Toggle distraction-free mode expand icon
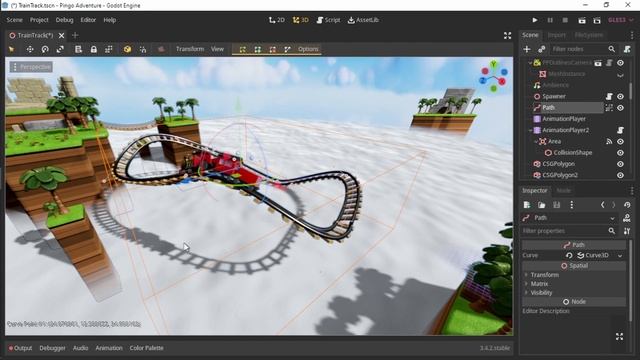 coord(507,36)
